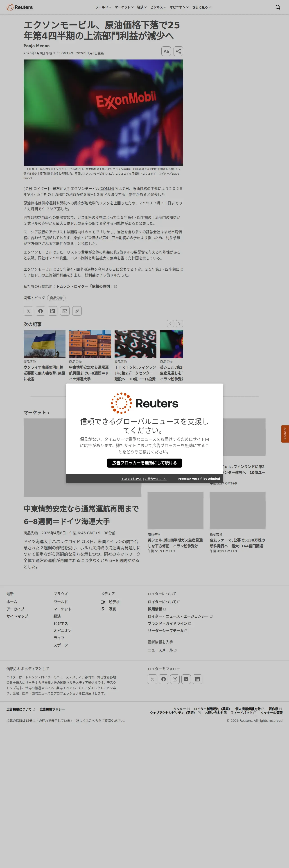Open the 写真 footer link
Image resolution: width=289 pixels, height=868 pixels.
[108, 609]
